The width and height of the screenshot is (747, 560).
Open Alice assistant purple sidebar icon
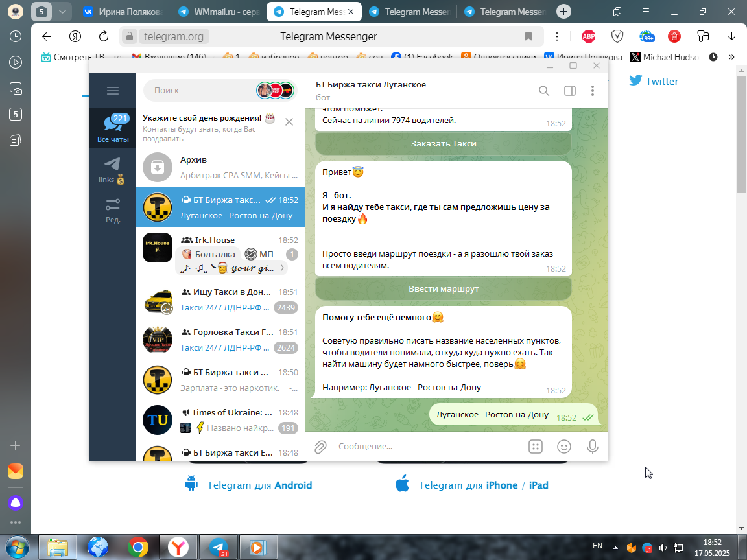pos(16,502)
